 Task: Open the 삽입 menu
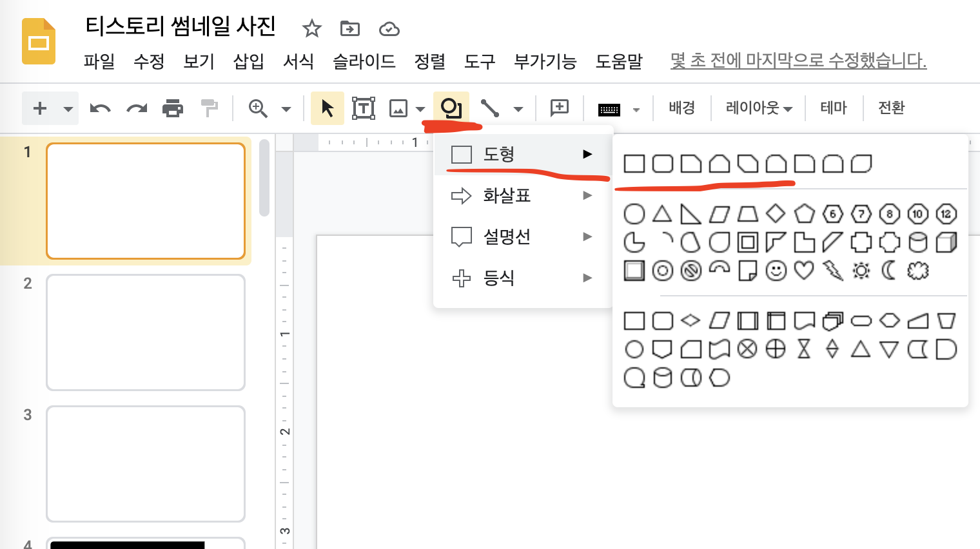click(x=249, y=61)
